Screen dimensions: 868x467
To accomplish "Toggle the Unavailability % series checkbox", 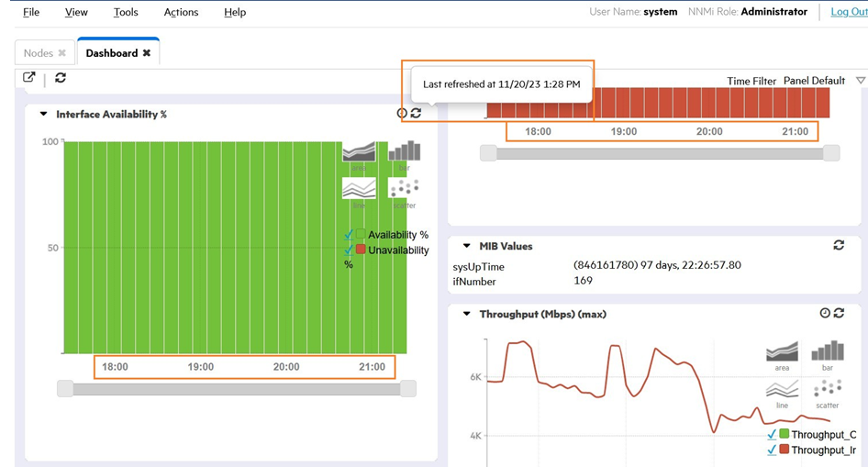I will pos(348,250).
